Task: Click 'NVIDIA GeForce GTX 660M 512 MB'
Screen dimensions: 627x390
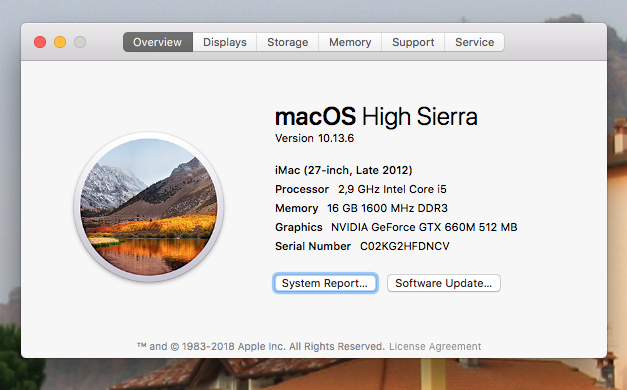Action: coord(424,227)
